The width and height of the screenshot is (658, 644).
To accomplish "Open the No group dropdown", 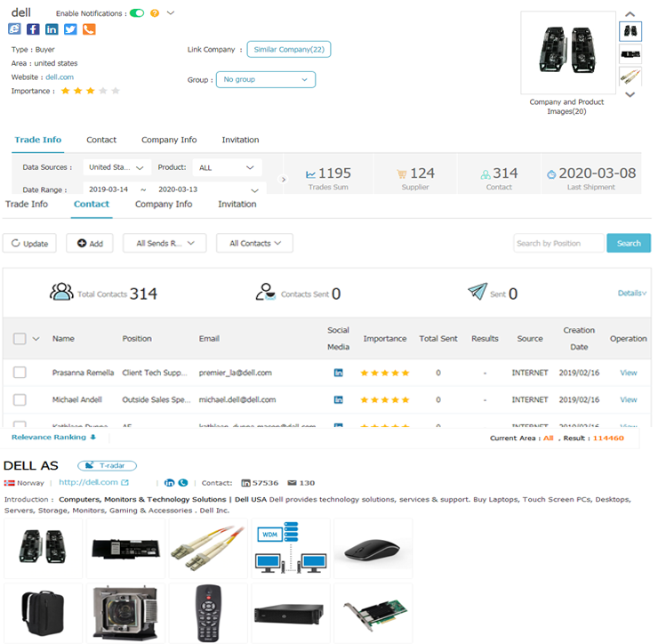I will coord(266,79).
